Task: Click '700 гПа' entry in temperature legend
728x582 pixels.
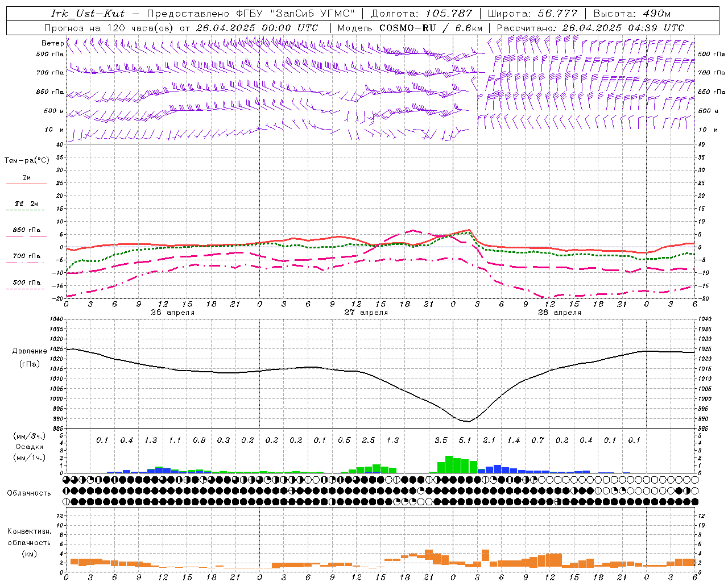Action: [x=27, y=256]
